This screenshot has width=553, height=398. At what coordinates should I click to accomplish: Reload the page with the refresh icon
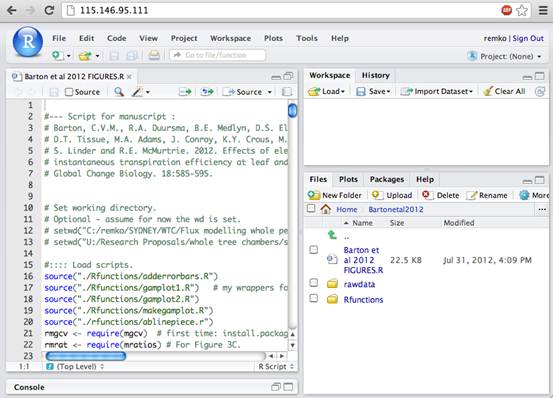point(49,10)
